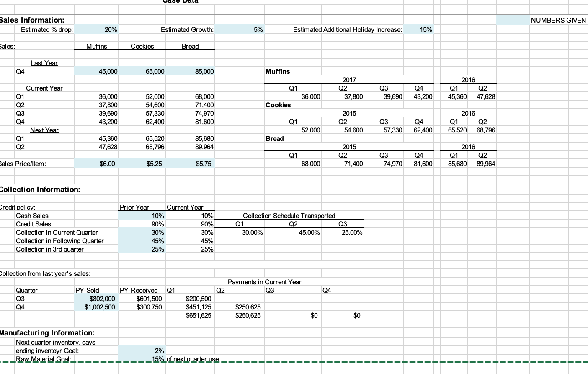The height and width of the screenshot is (374, 588).
Task: Select the 20% Estimated % drop input cell
Action: click(105, 29)
